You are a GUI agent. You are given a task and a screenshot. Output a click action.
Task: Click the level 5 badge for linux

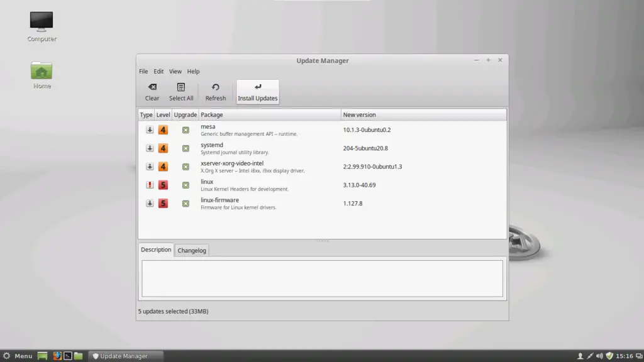pyautogui.click(x=163, y=185)
